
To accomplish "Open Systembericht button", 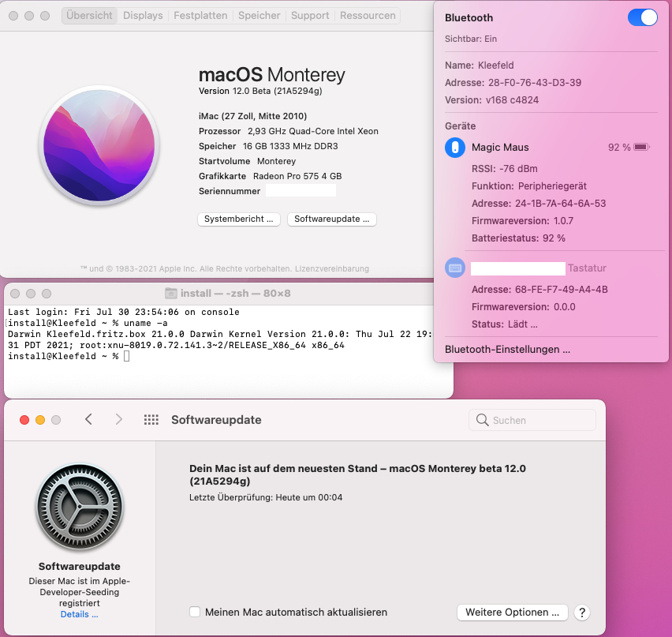I will (239, 219).
